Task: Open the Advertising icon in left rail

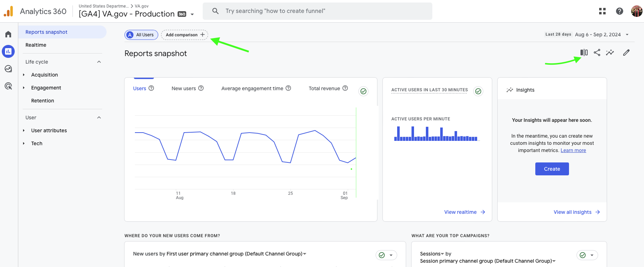Action: 8,86
